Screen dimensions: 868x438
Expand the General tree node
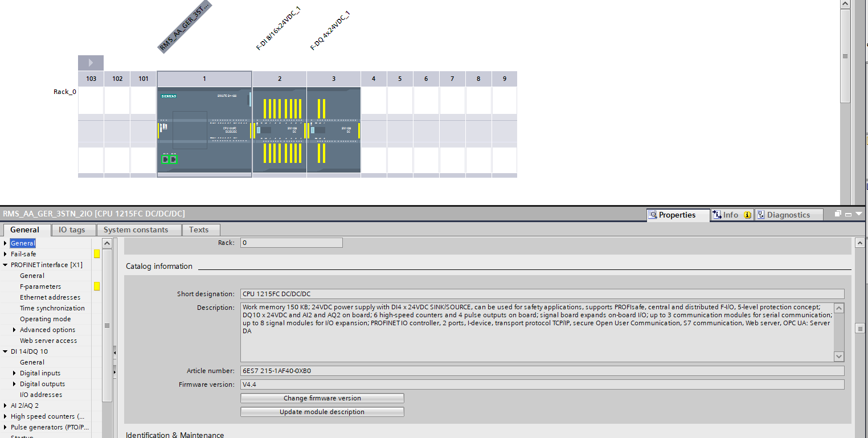[x=5, y=243]
